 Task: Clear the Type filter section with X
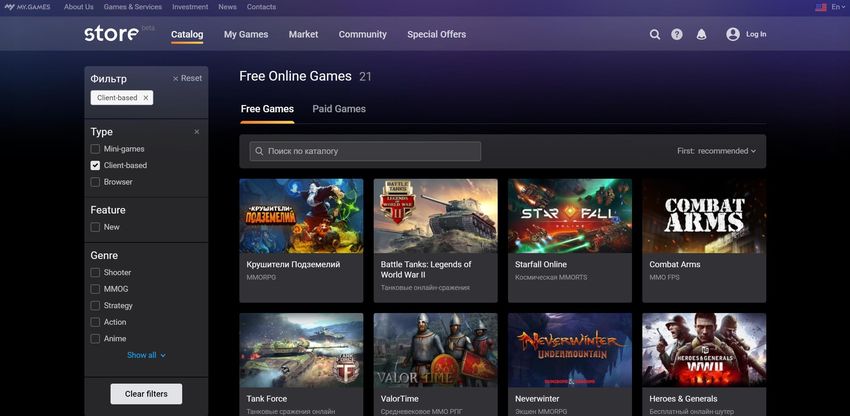click(197, 132)
